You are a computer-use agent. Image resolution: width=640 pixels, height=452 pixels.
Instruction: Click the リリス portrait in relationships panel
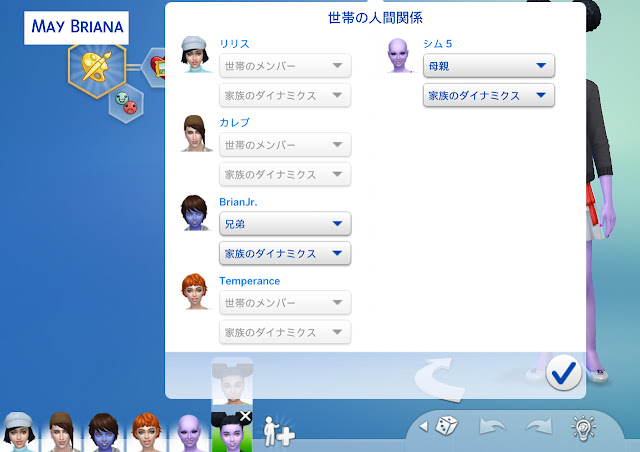click(x=196, y=54)
